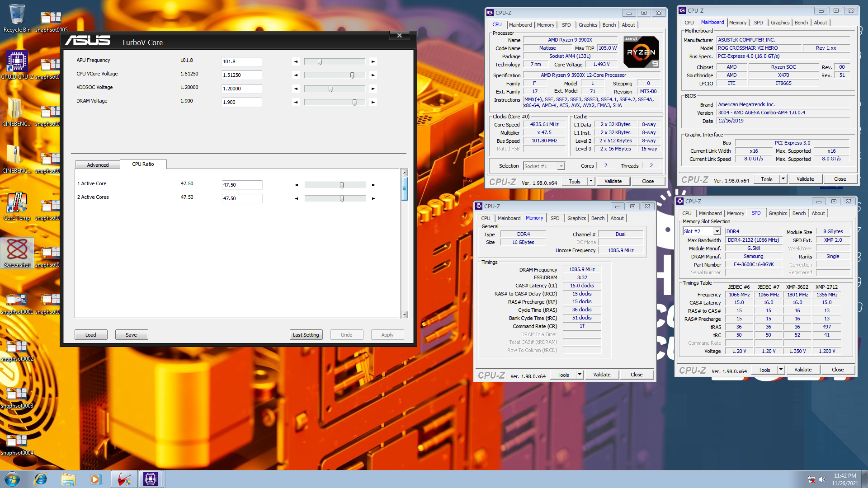Viewport: 868px width, 488px height.
Task: Click the CPU VCore Voltage slider thumb
Action: click(352, 75)
